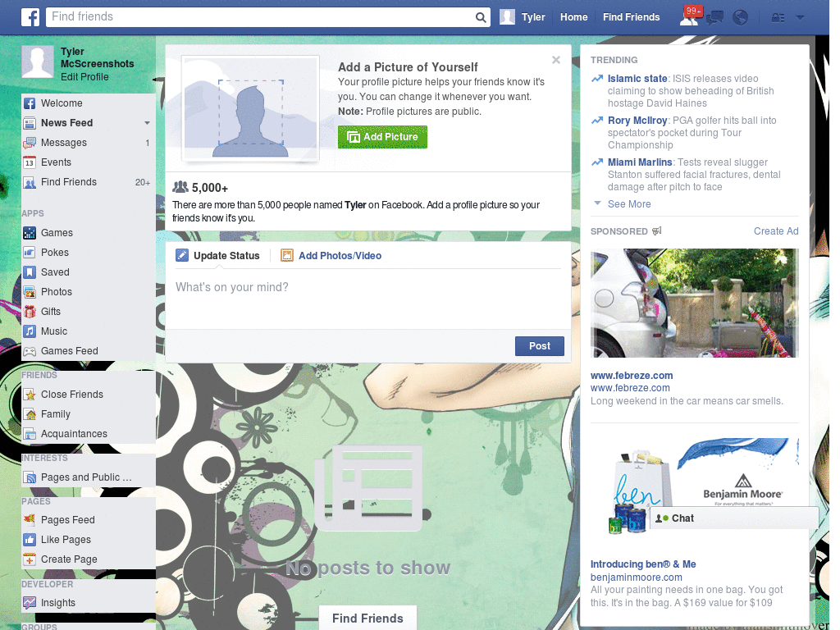Click the Family house icon
The height and width of the screenshot is (630, 840).
pos(30,414)
